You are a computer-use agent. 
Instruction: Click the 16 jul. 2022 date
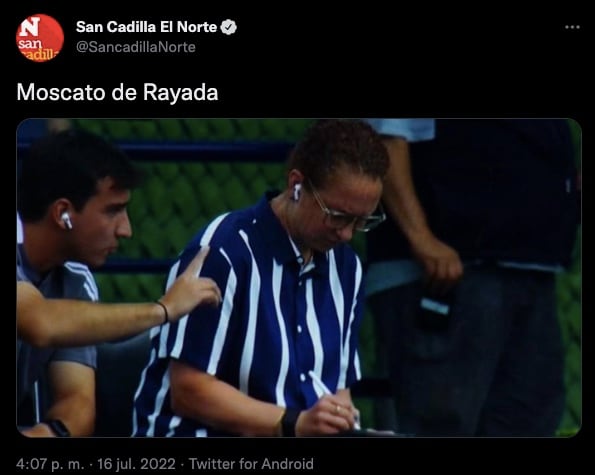(136, 464)
